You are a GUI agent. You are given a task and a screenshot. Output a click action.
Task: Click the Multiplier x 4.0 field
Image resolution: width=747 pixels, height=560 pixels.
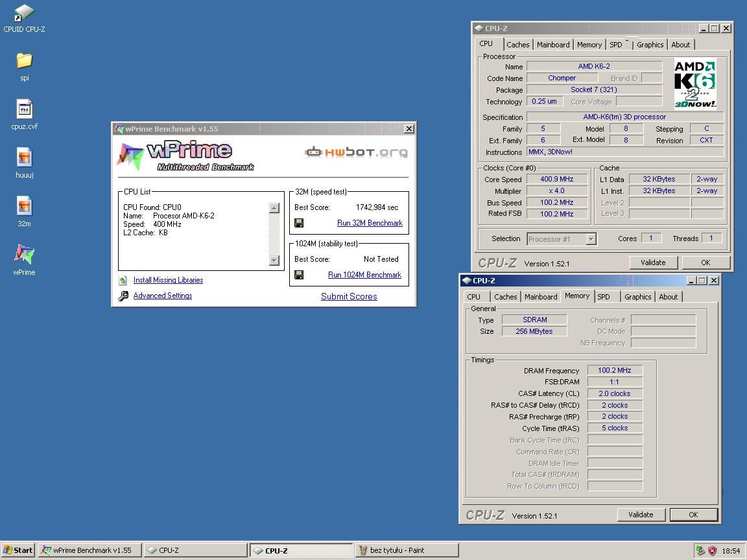pyautogui.click(x=556, y=191)
